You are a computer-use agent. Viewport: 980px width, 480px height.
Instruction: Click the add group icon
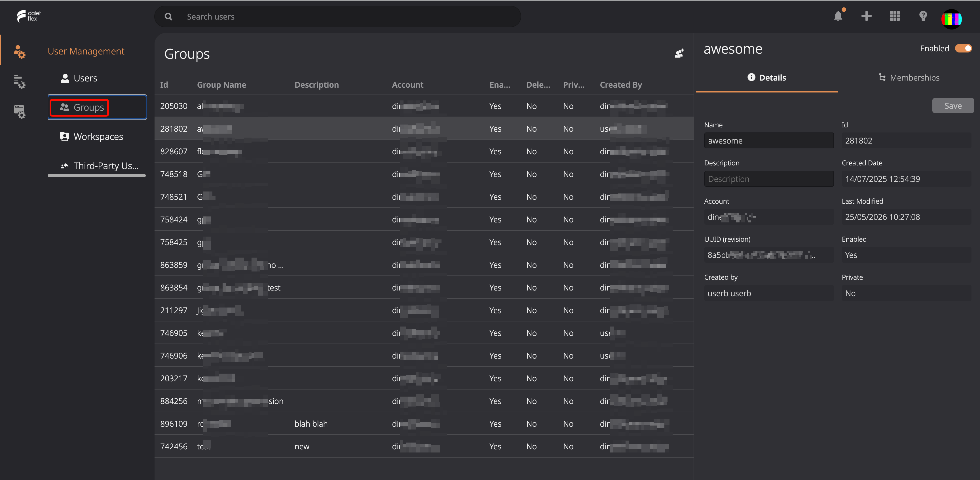click(679, 53)
